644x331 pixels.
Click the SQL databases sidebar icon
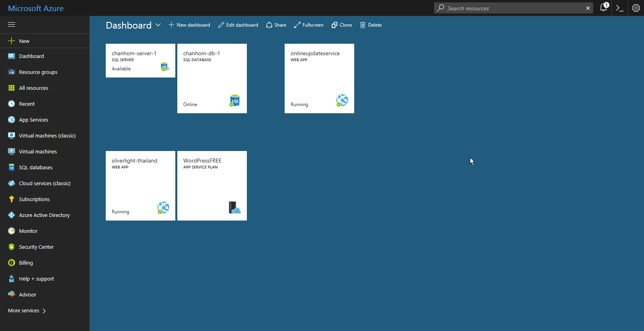[12, 167]
